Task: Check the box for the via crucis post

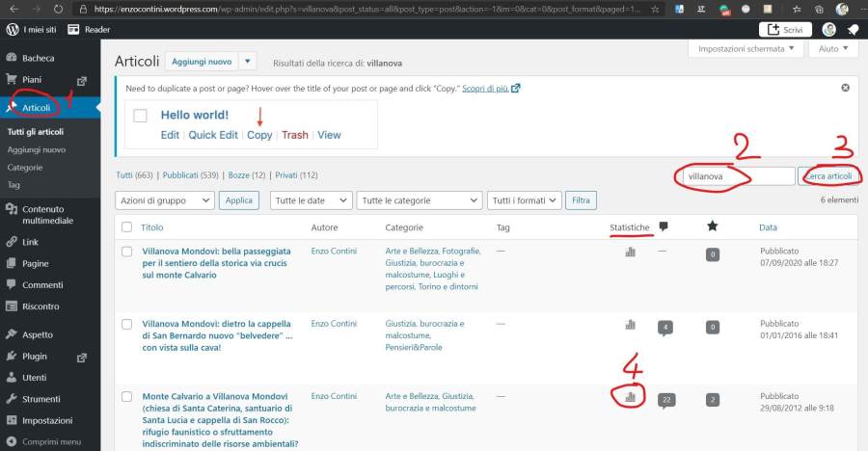Action: tap(126, 252)
